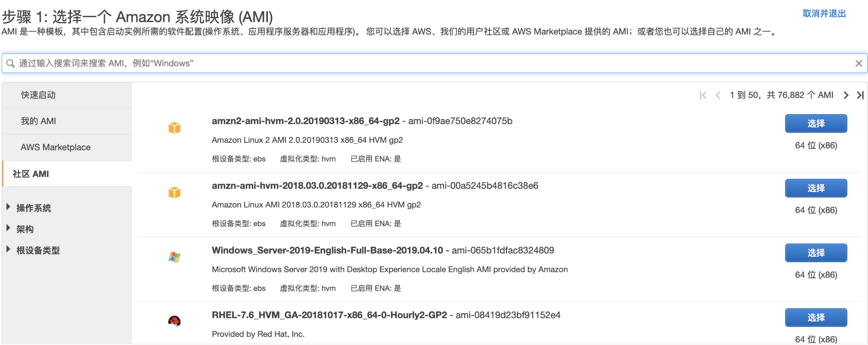Open the 快速启动 tab
Screen dimensions: 868x345
(38, 95)
